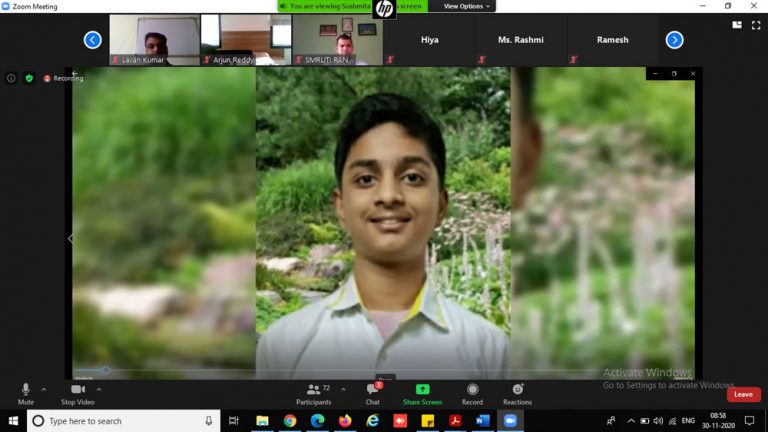
Task: Open audio options arrow beside Mute
Action: click(x=44, y=389)
